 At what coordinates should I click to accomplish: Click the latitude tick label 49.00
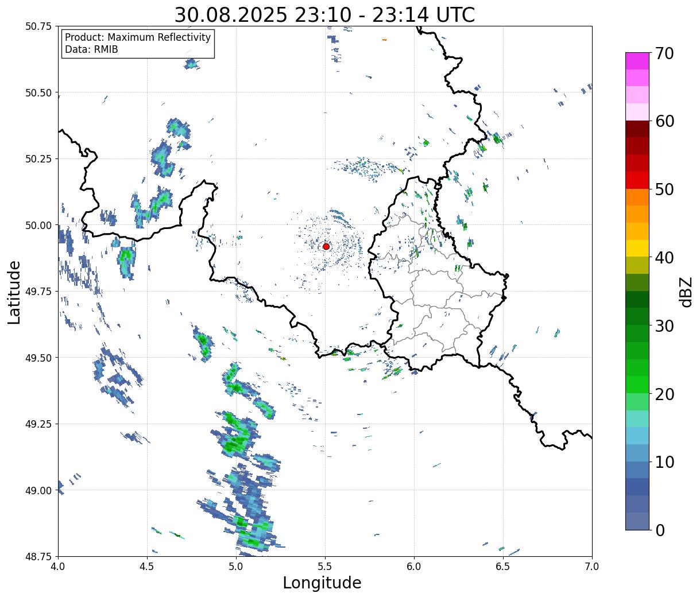(x=39, y=490)
